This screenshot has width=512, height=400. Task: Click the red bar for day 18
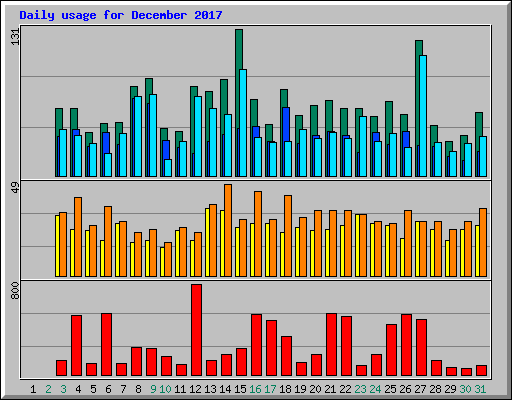[286, 356]
